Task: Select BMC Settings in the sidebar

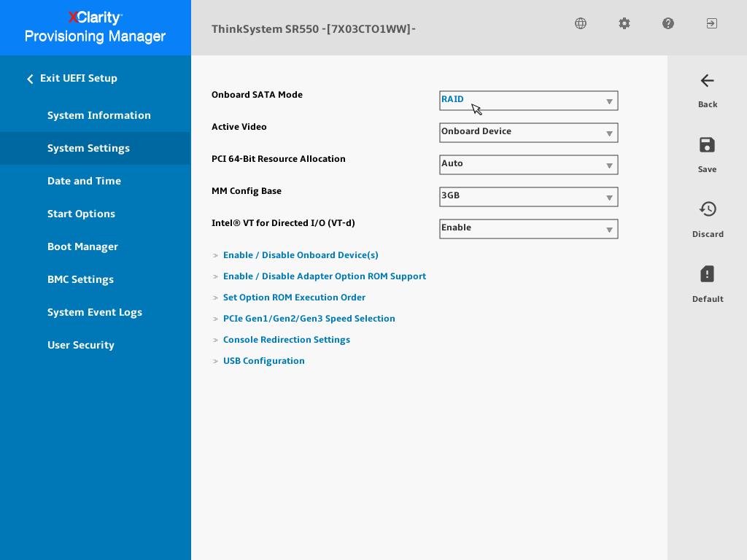Action: [x=80, y=279]
